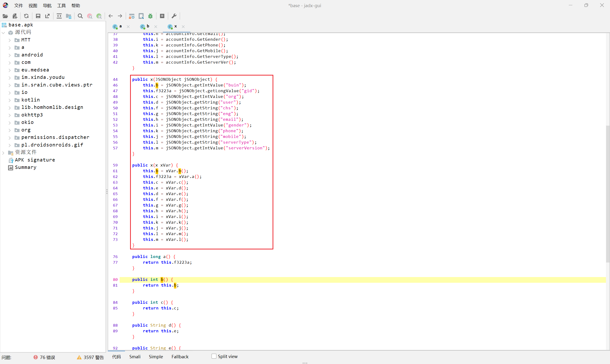610x364 pixels.
Task: Open comment search green icon
Action: tap(99, 16)
